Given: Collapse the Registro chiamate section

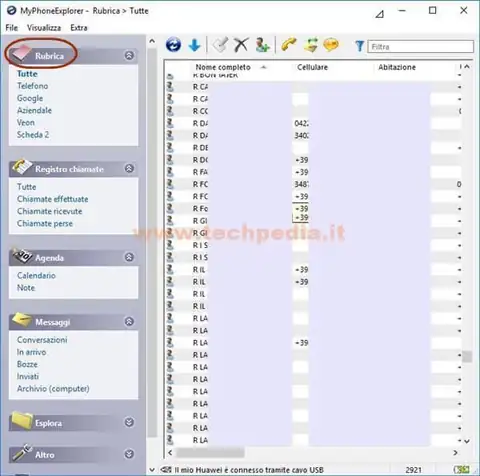Looking at the screenshot, I should tap(129, 168).
